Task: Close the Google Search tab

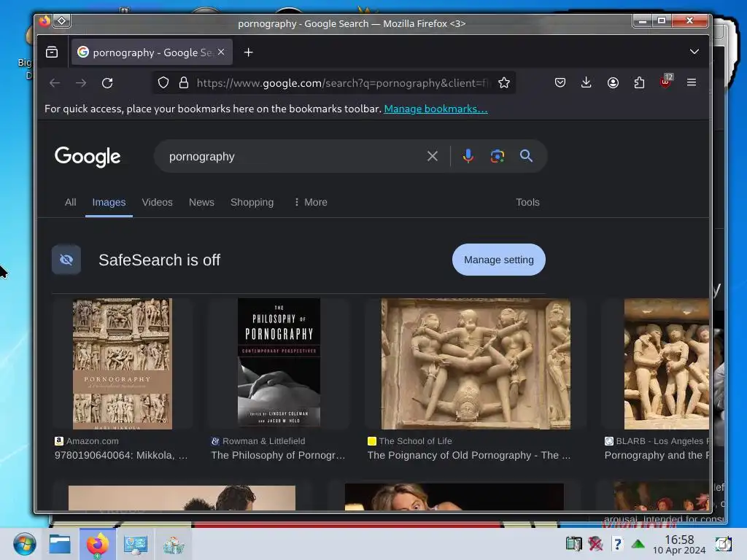Action: (x=221, y=52)
